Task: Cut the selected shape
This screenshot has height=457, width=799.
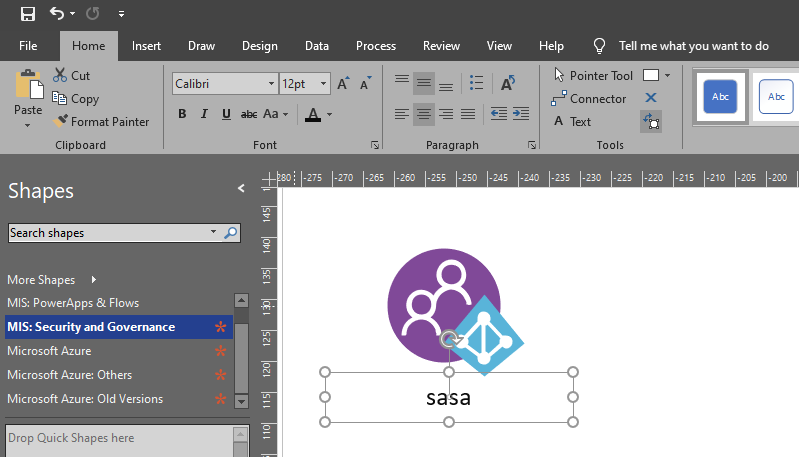Action: point(72,75)
